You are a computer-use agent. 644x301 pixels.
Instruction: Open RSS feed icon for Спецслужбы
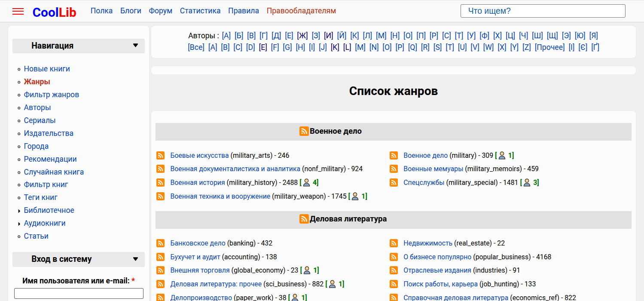394,183
